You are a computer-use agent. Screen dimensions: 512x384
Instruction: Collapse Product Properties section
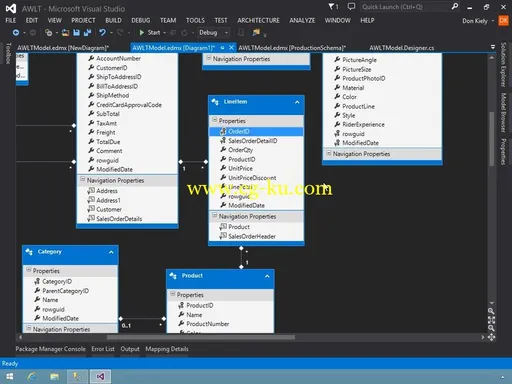click(x=173, y=294)
